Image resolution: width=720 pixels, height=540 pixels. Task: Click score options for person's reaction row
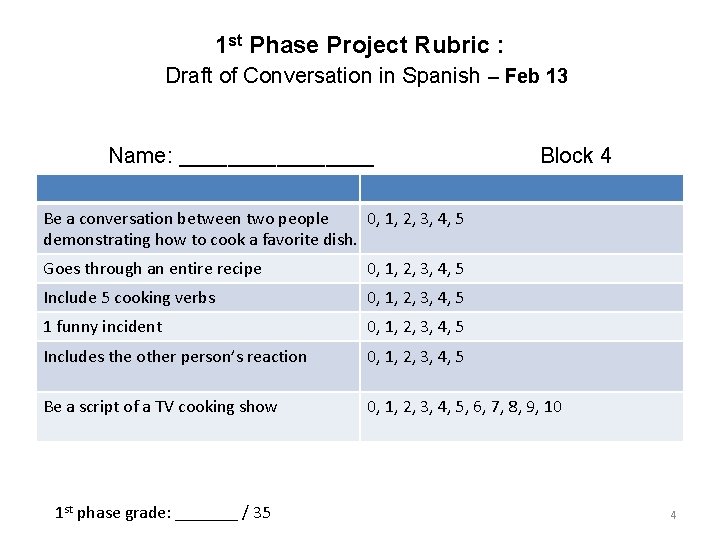click(x=415, y=356)
